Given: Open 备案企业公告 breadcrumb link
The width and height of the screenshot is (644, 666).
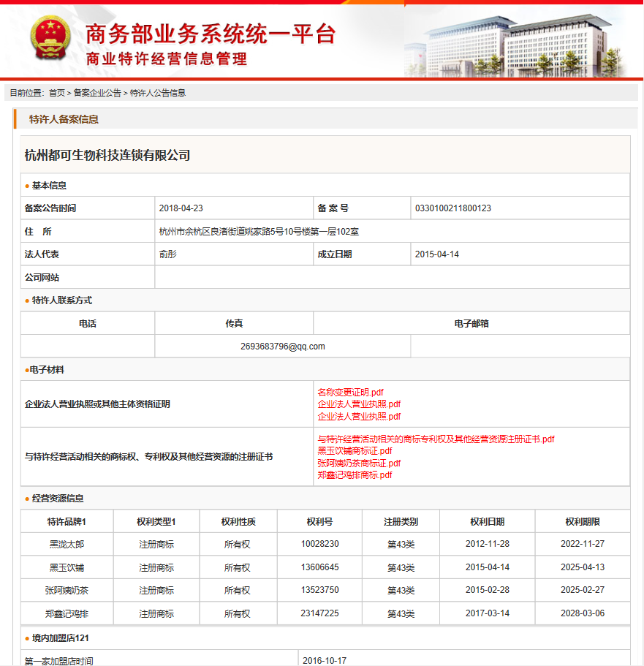Looking at the screenshot, I should coord(97,93).
